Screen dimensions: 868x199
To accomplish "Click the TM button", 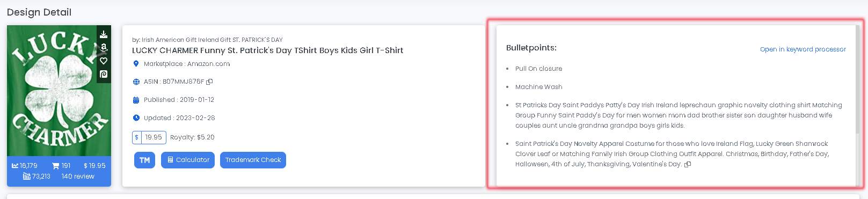I will pyautogui.click(x=144, y=160).
